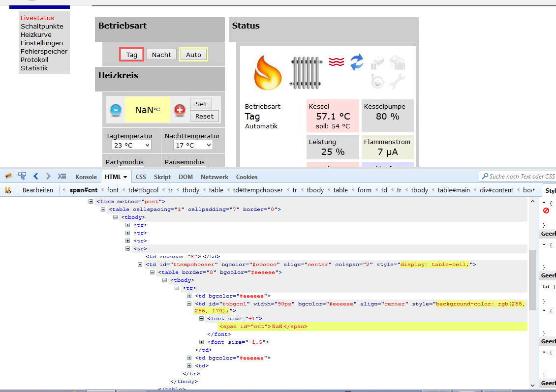Open the Schaltpunkte link

42,26
